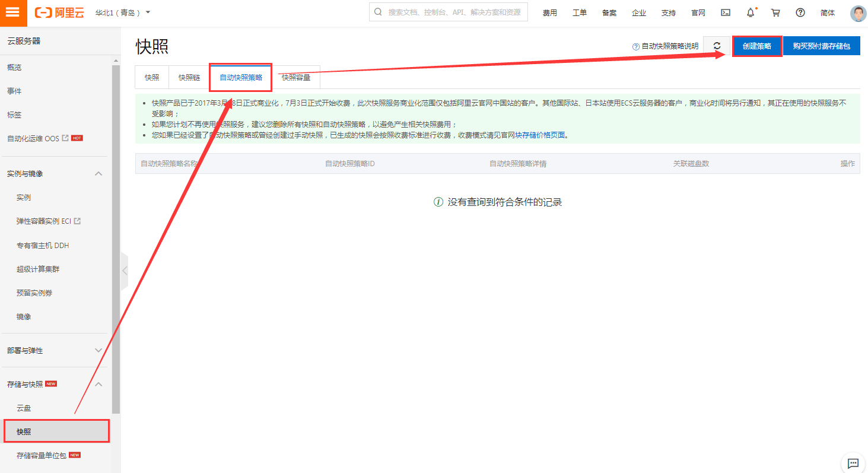Click the 自动快照策略ID column header
This screenshot has width=868, height=473.
350,164
